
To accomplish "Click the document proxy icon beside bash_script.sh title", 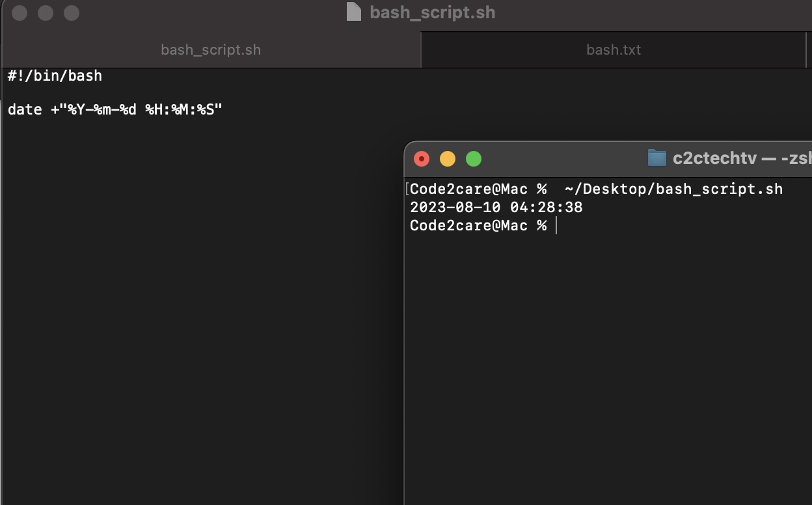I will pos(353,12).
